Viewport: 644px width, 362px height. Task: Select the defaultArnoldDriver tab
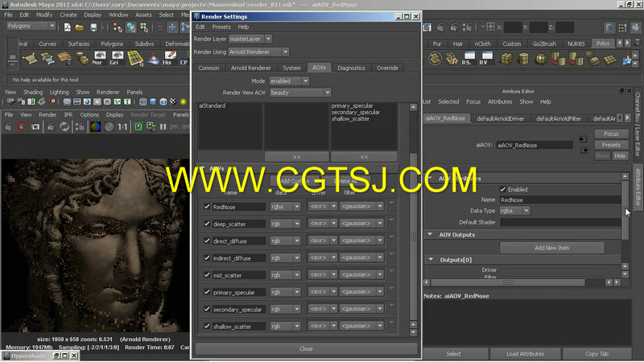click(x=500, y=118)
